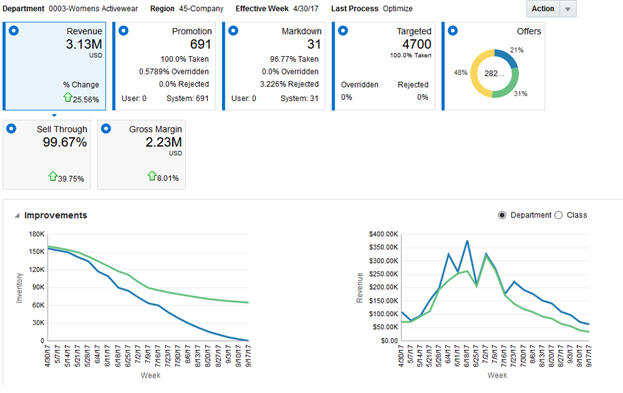The height and width of the screenshot is (393, 623).
Task: Collapse the Improvements section
Action: [x=17, y=215]
